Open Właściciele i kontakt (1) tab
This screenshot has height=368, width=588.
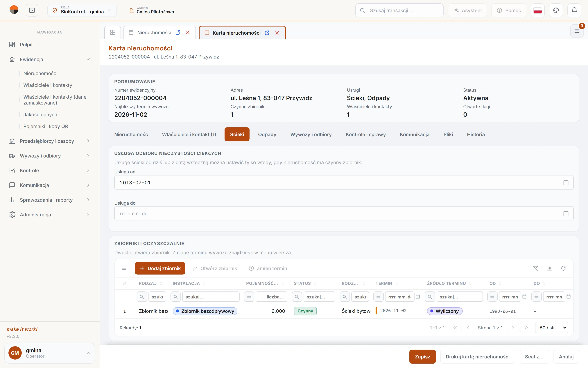point(189,134)
